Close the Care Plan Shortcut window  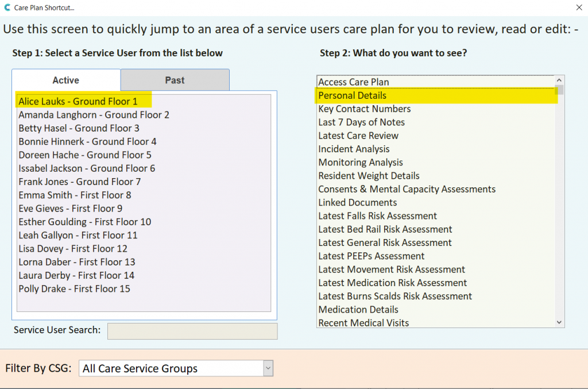coord(578,8)
